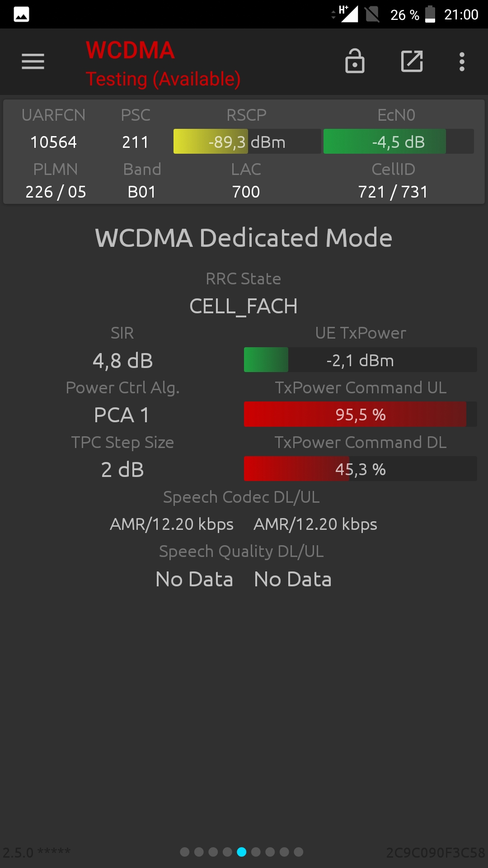Tap the CELL_FACH RRC state value
Viewport: 488px width, 868px height.
(244, 307)
